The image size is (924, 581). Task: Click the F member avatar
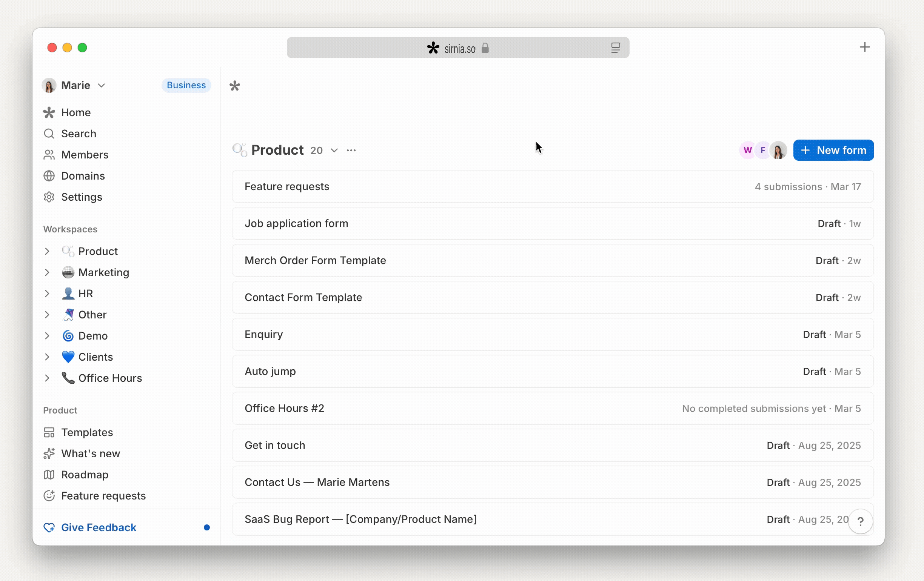(762, 150)
